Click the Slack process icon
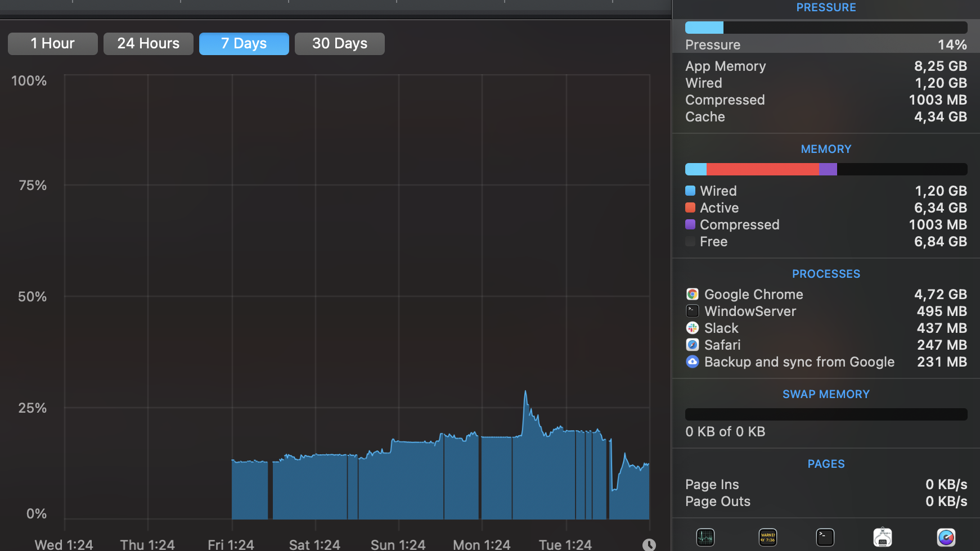 (693, 328)
